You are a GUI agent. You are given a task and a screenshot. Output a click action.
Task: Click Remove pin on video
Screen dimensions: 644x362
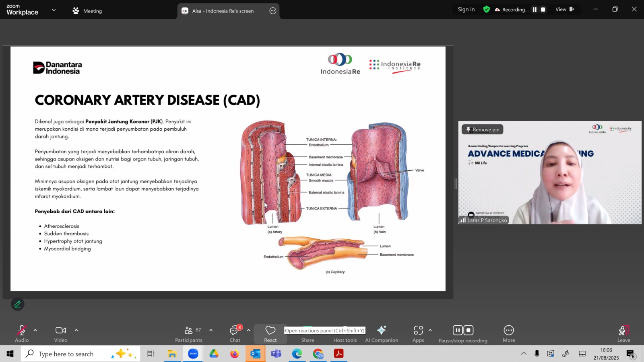coord(483,130)
